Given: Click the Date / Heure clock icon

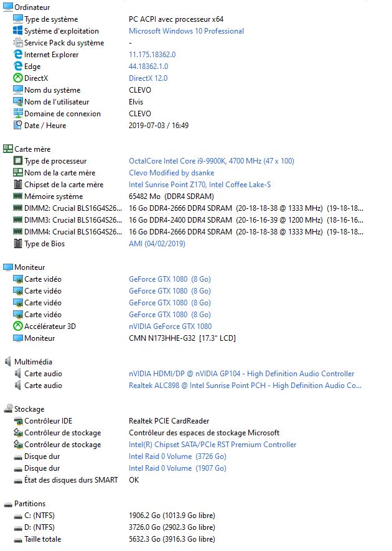Looking at the screenshot, I should (x=17, y=125).
